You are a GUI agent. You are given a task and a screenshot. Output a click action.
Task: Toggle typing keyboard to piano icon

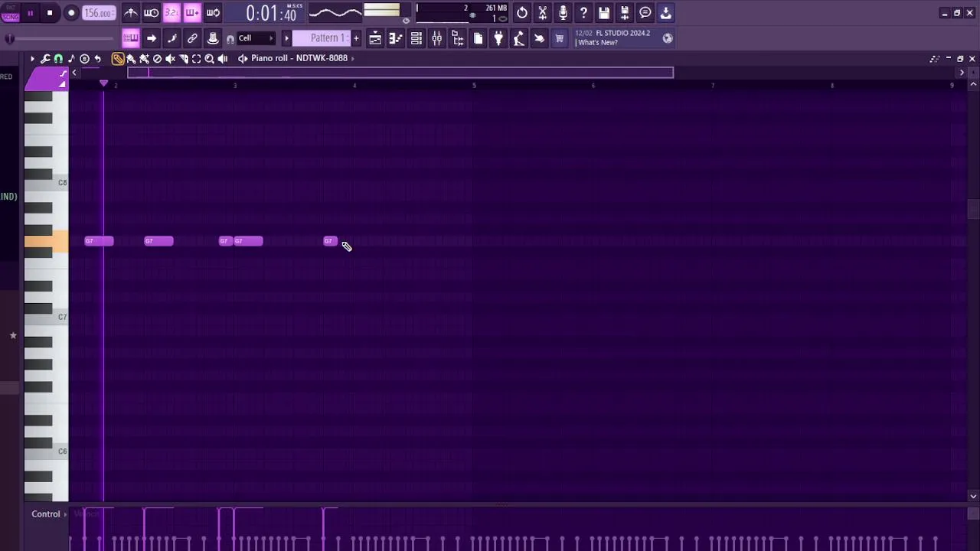(x=131, y=38)
